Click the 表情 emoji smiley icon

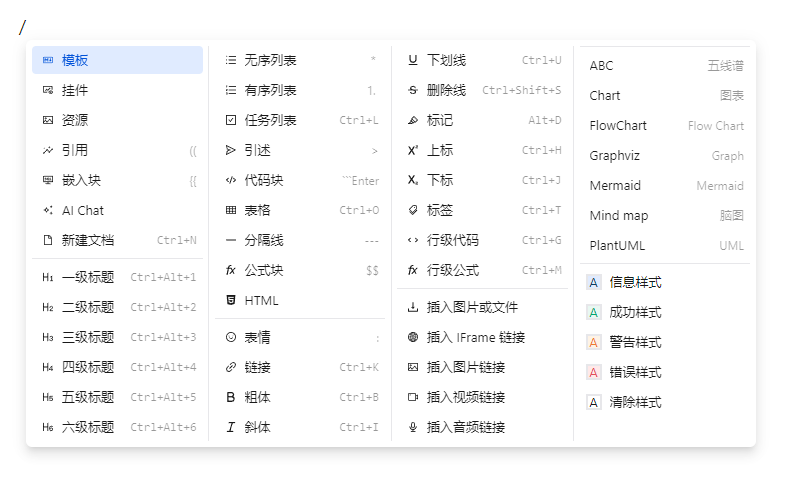pyautogui.click(x=231, y=337)
